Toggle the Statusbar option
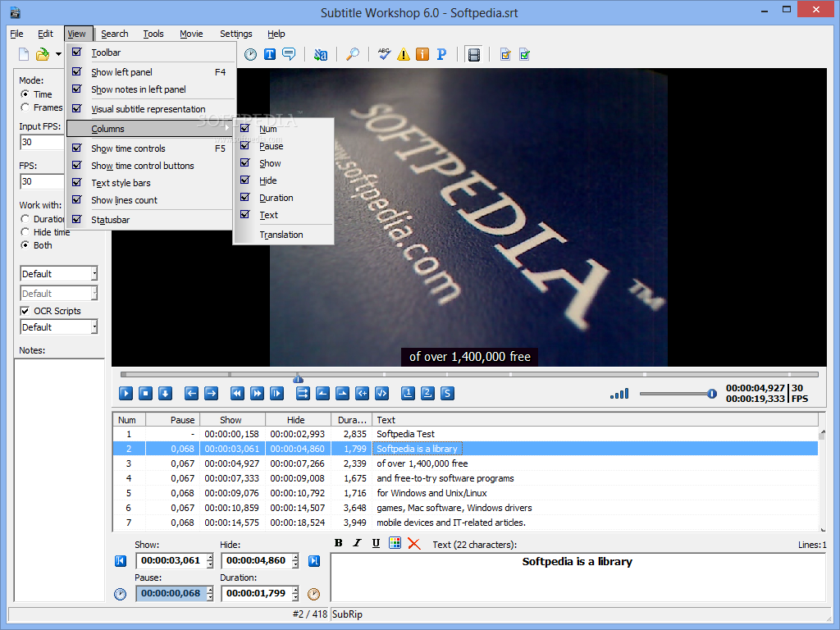Viewport: 840px width, 630px height. pos(151,220)
